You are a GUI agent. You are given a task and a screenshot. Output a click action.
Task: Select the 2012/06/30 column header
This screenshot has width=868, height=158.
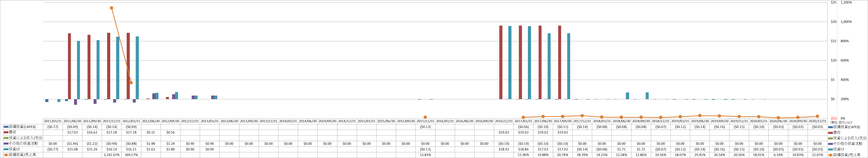[x=151, y=121]
